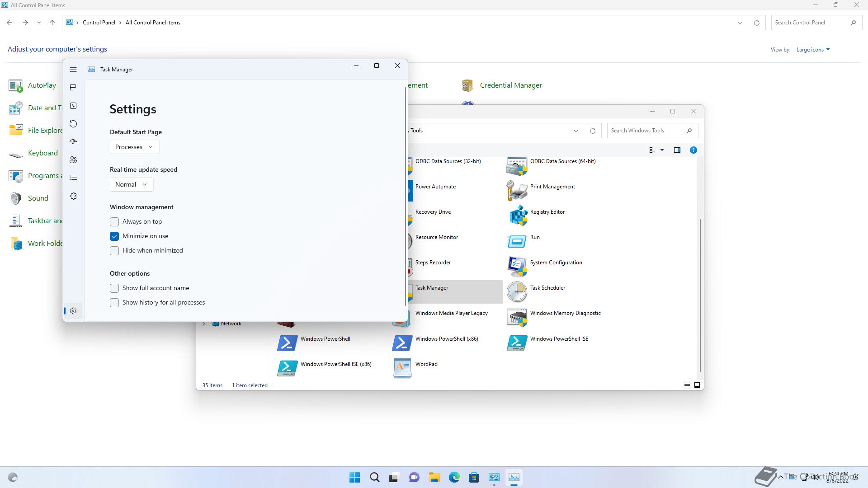
Task: Select Power Automate item in Windows Tools
Action: tap(435, 187)
